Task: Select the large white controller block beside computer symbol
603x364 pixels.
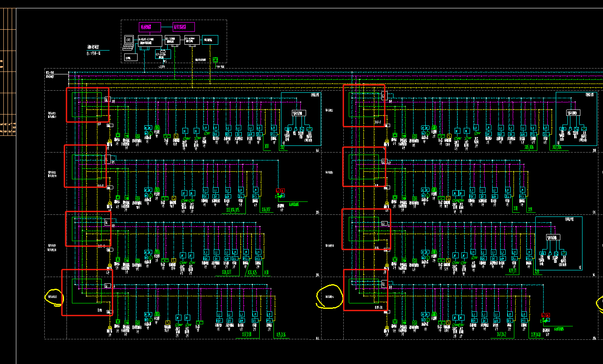Action: 150,41
